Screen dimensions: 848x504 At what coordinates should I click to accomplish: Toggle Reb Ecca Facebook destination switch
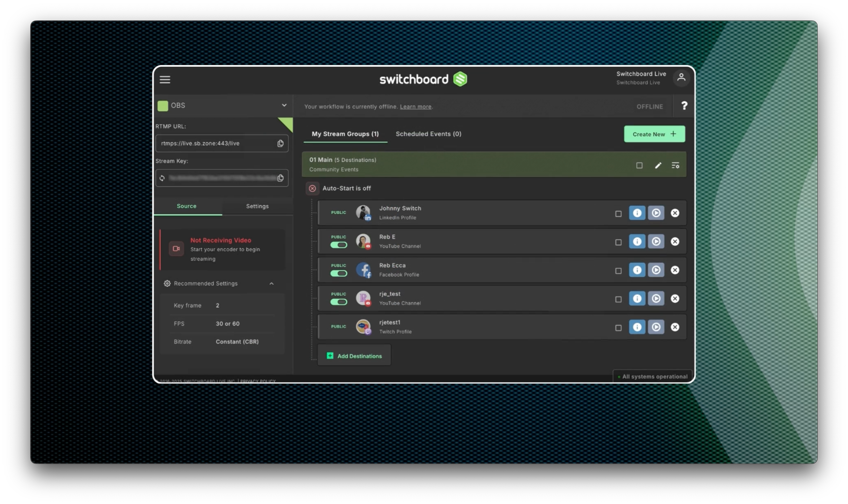339,273
